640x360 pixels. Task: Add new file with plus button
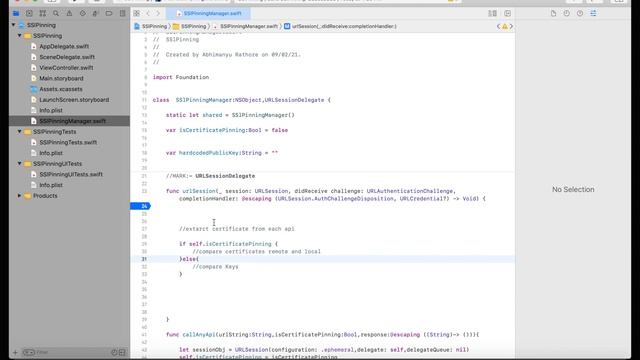point(15,352)
